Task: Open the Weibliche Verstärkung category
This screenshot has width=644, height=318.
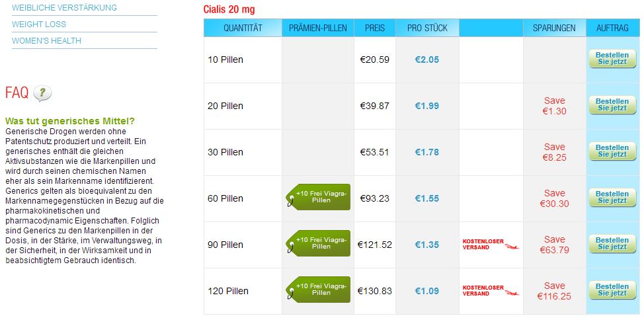Action: tap(65, 8)
